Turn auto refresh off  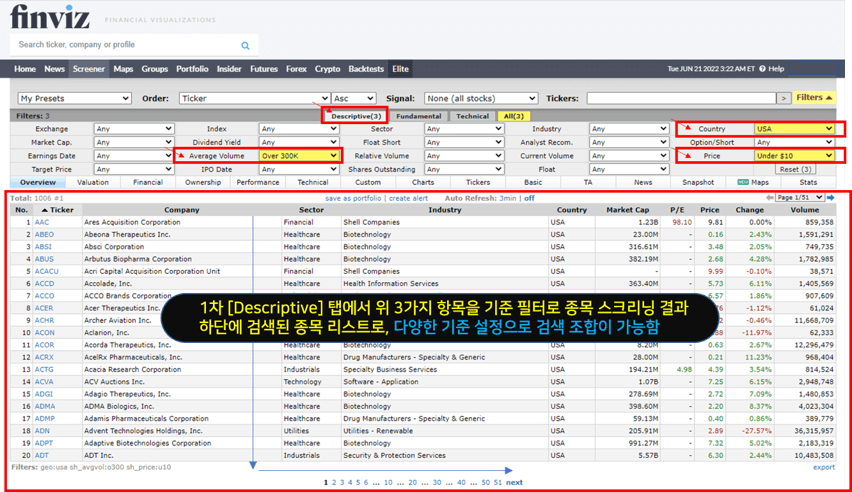tap(529, 198)
